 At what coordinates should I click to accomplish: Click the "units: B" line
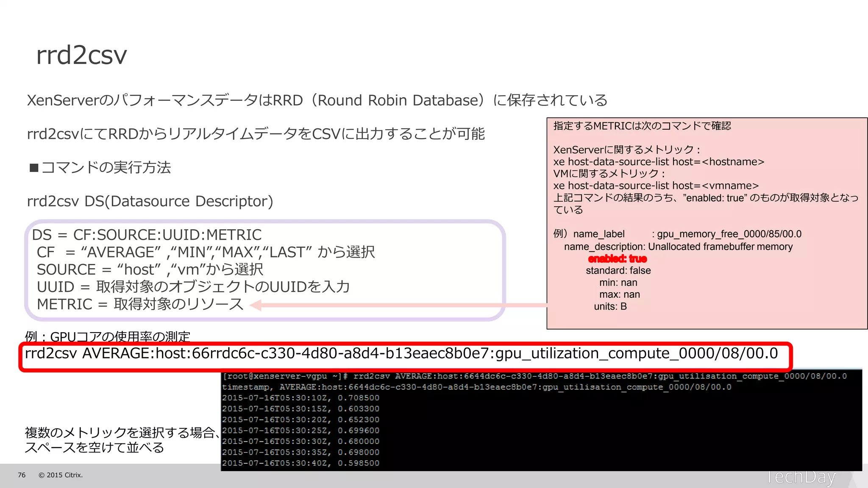(x=610, y=306)
